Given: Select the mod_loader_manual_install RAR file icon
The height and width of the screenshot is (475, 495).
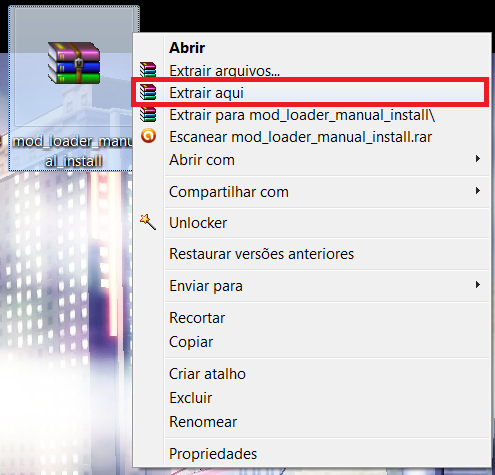Looking at the screenshot, I should coord(74,63).
